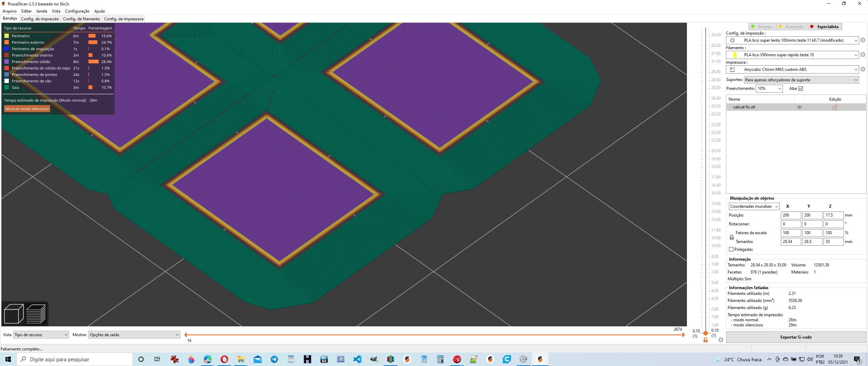
Task: Switch to Config. de impressão tab
Action: [x=40, y=19]
